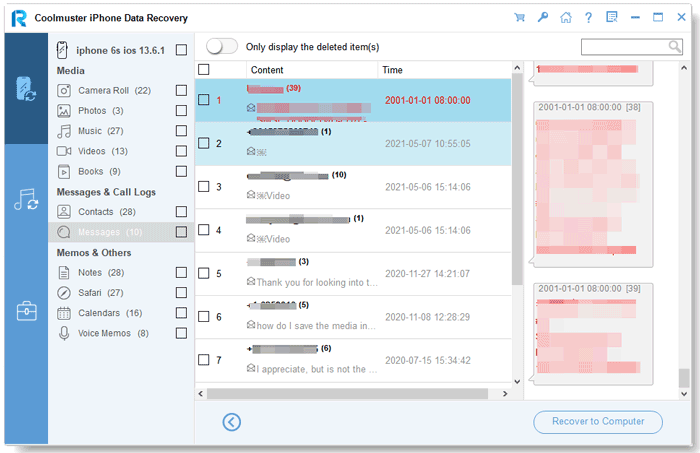Click the key registration icon
This screenshot has height=453, width=700.
point(542,17)
